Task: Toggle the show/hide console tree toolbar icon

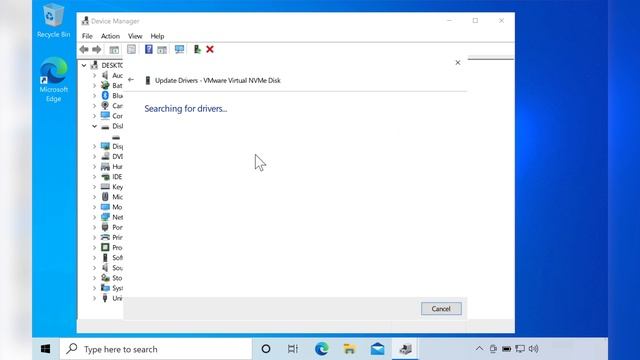Action: (114, 50)
